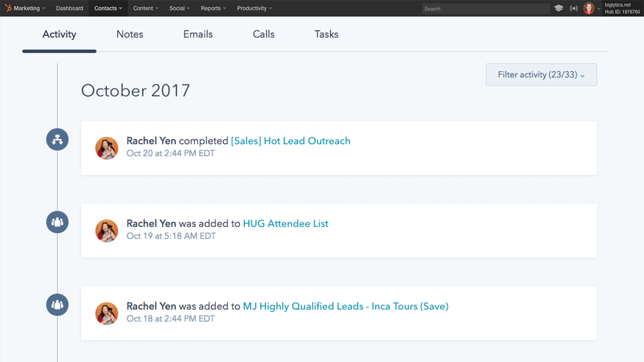Expand the Contacts dropdown
The width and height of the screenshot is (644, 362).
pos(108,8)
